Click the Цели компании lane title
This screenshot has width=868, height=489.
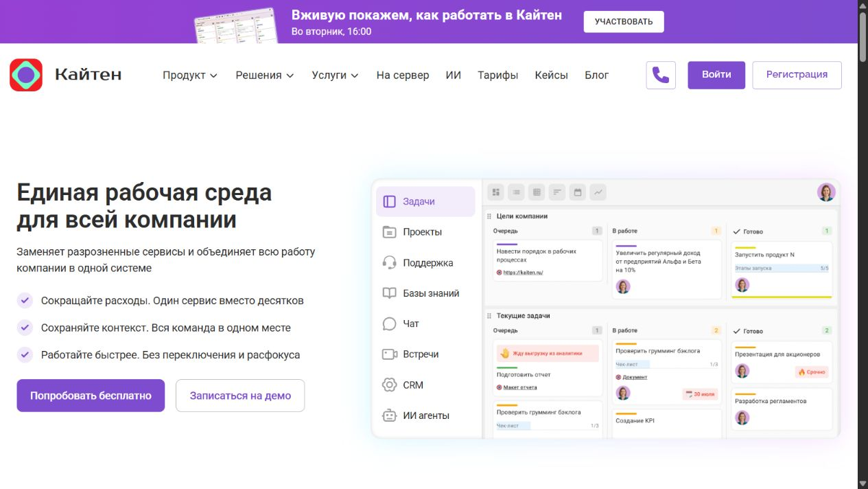(x=522, y=216)
